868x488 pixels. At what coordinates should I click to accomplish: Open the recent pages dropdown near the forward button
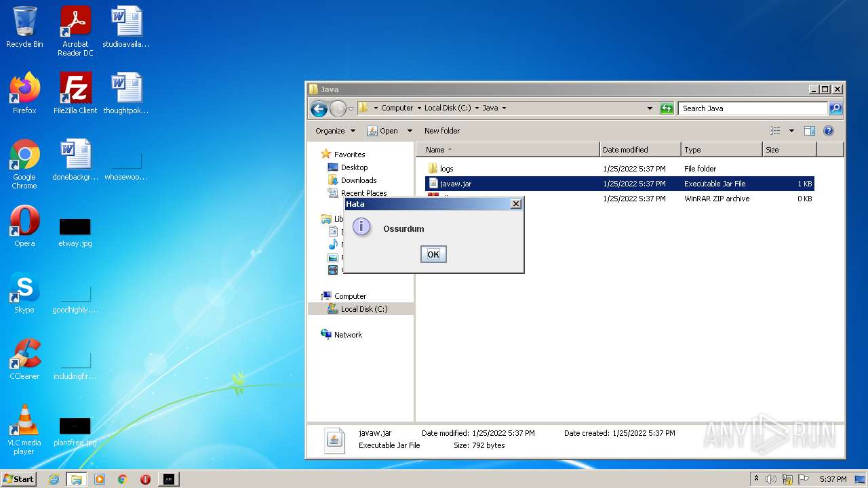(351, 108)
